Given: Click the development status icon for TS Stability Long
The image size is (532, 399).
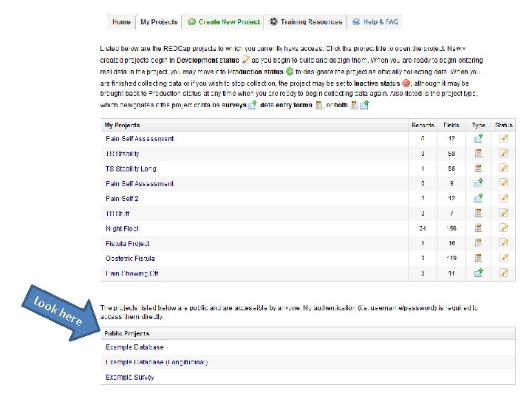Looking at the screenshot, I should [504, 168].
